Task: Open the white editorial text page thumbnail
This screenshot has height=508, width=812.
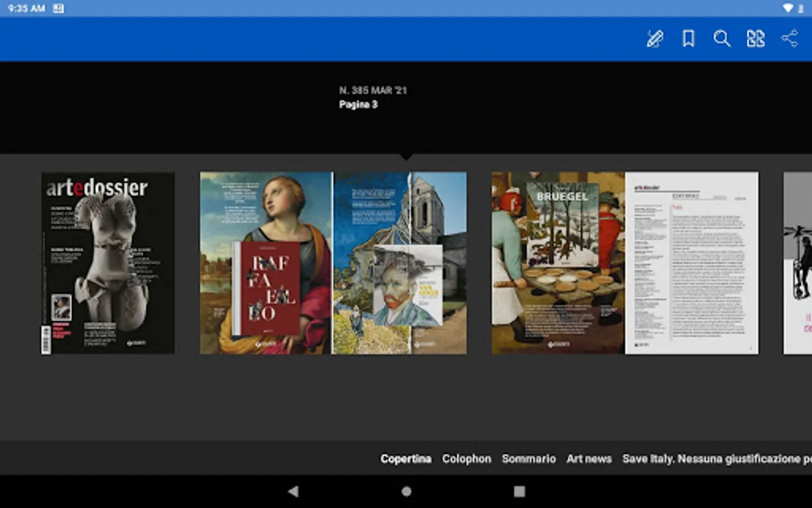Action: click(x=692, y=263)
